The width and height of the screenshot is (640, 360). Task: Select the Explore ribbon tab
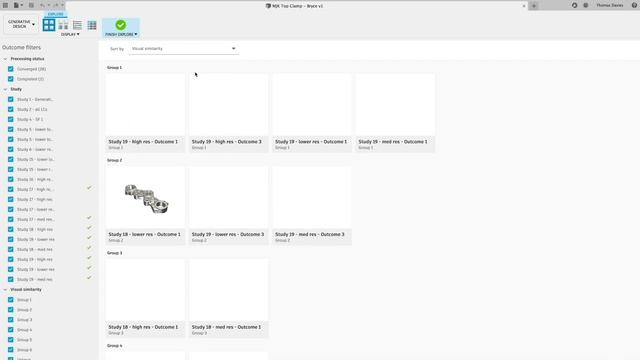[56, 14]
